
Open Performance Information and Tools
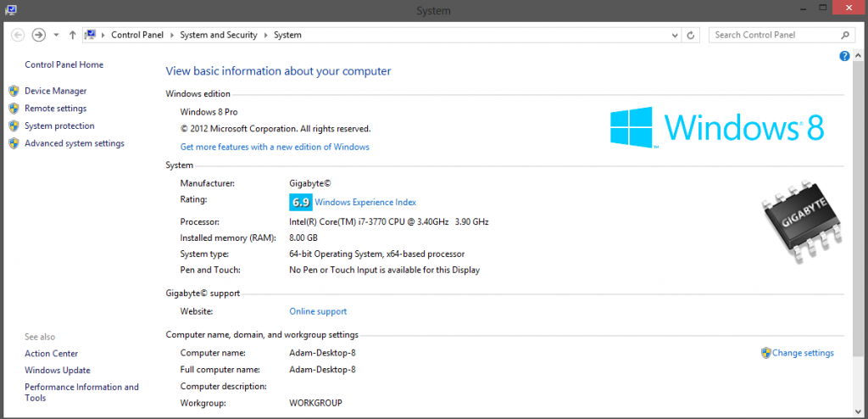[x=82, y=393]
